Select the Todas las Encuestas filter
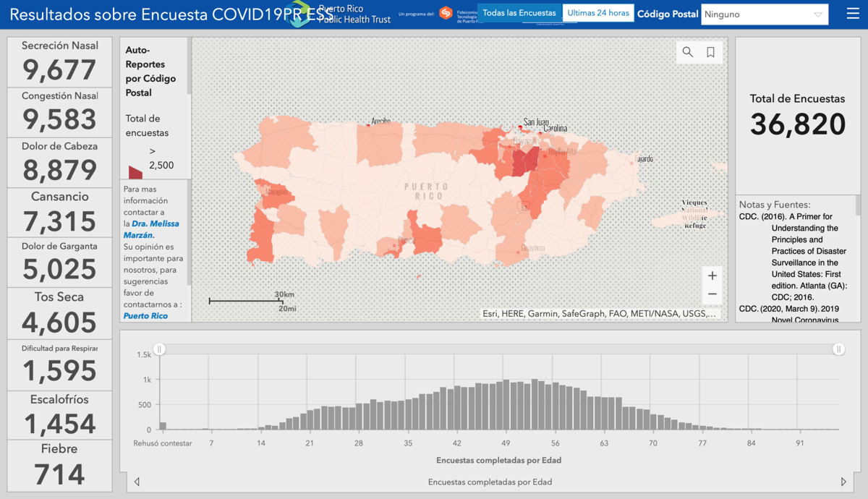The height and width of the screenshot is (499, 868). coord(519,13)
